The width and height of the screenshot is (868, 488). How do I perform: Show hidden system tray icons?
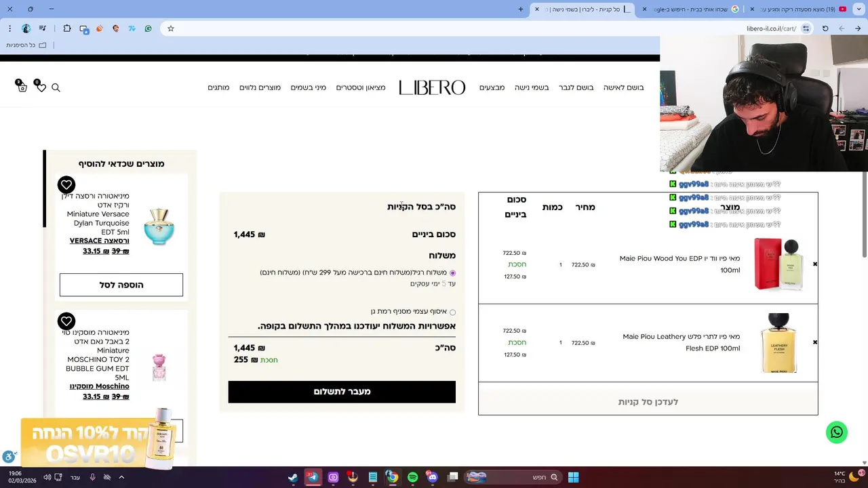[121, 477]
